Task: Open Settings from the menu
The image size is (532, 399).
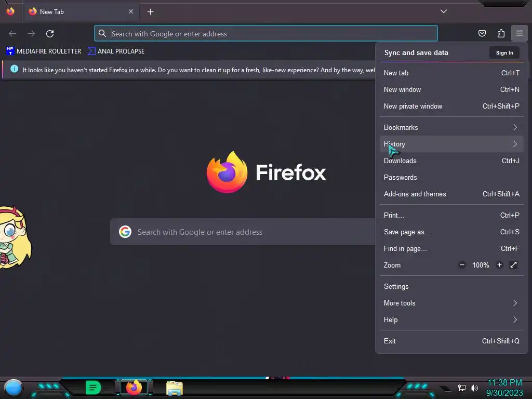Action: 451,287
